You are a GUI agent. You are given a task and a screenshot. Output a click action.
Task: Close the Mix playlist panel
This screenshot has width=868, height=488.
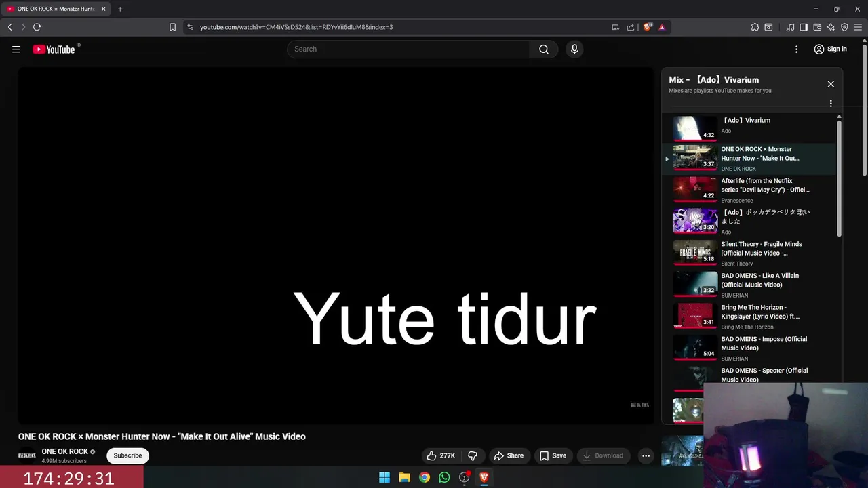click(x=831, y=84)
